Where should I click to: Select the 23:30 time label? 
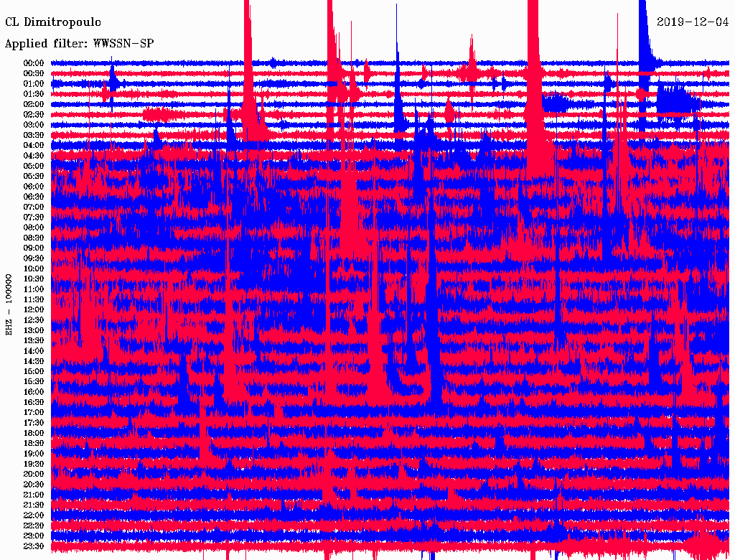pyautogui.click(x=33, y=546)
